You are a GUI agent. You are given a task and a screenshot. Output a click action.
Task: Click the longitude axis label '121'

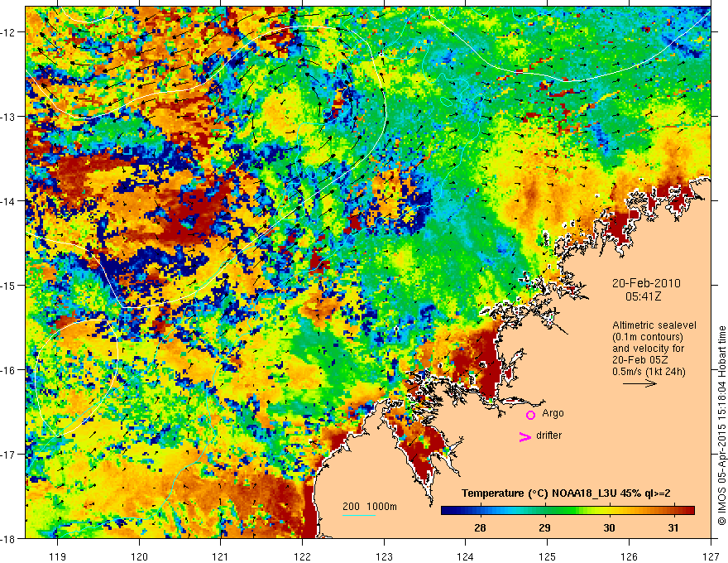[x=220, y=556]
